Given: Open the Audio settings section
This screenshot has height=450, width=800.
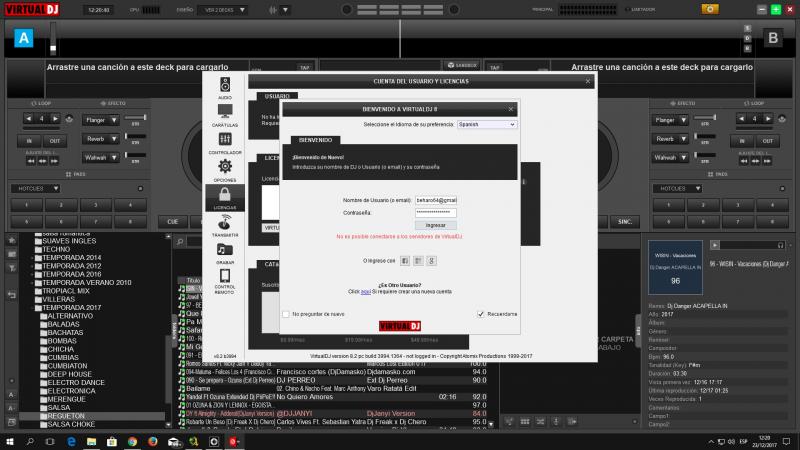Looking at the screenshot, I should click(x=225, y=88).
